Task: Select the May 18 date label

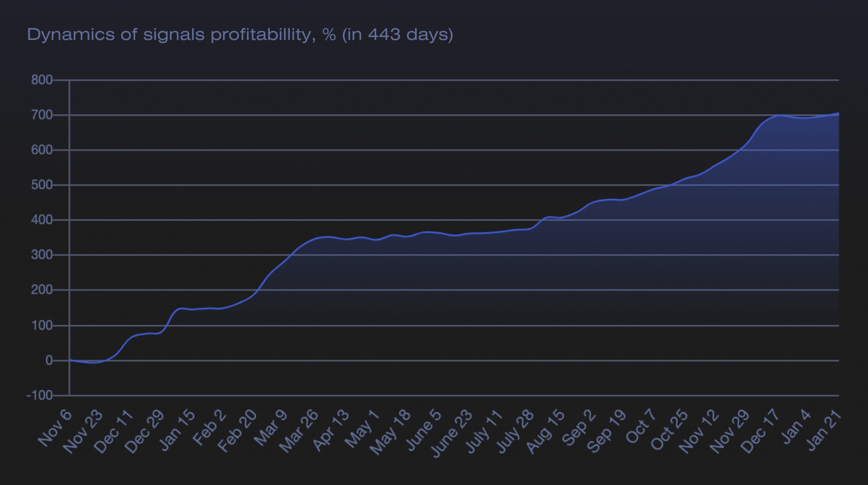Action: 390,432
